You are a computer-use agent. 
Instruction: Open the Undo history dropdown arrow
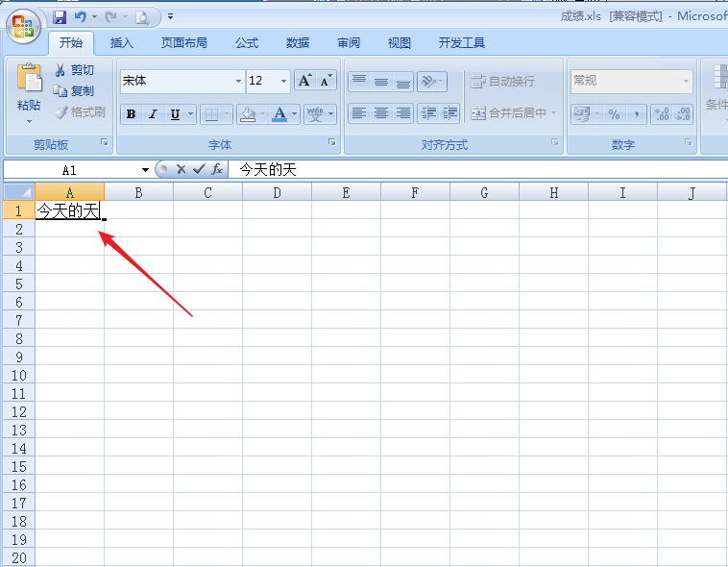coord(94,17)
